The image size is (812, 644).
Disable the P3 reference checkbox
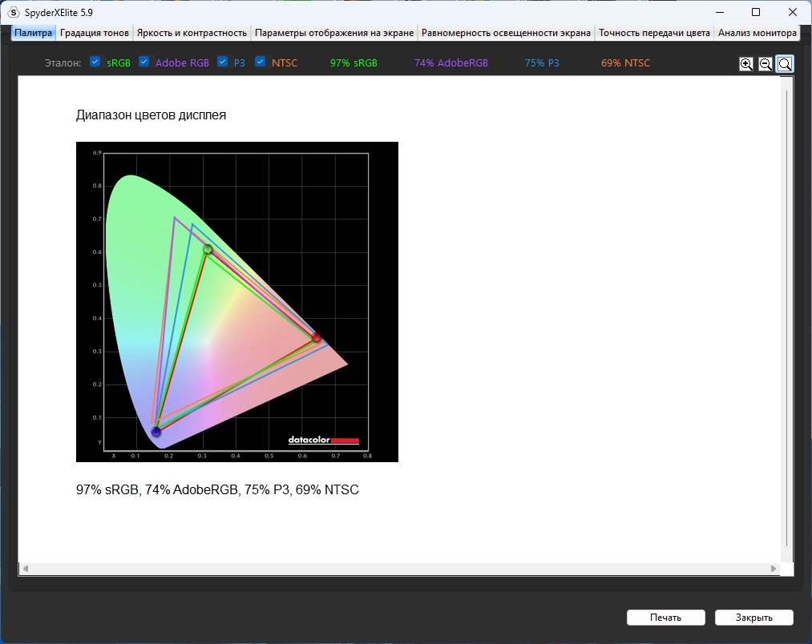(222, 62)
